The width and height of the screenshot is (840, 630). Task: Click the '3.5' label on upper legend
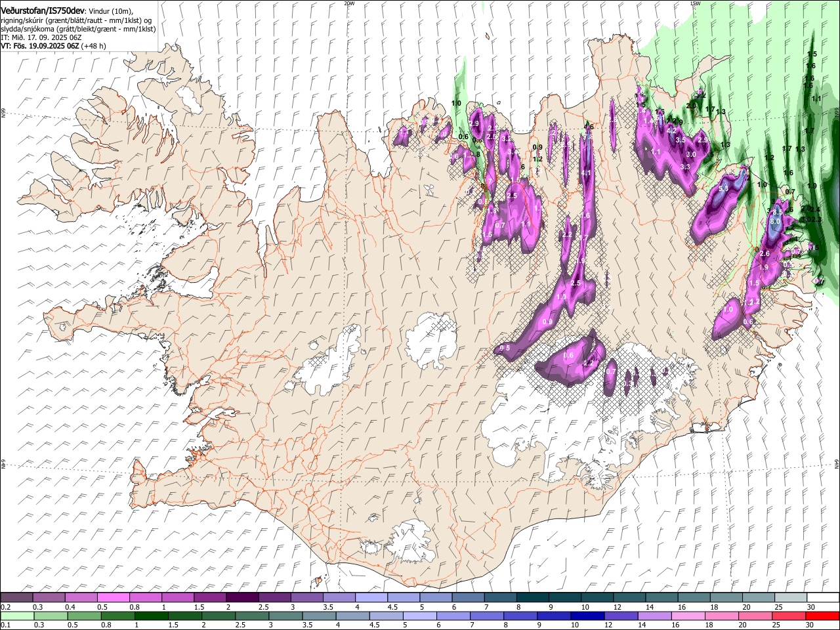pos(328,607)
